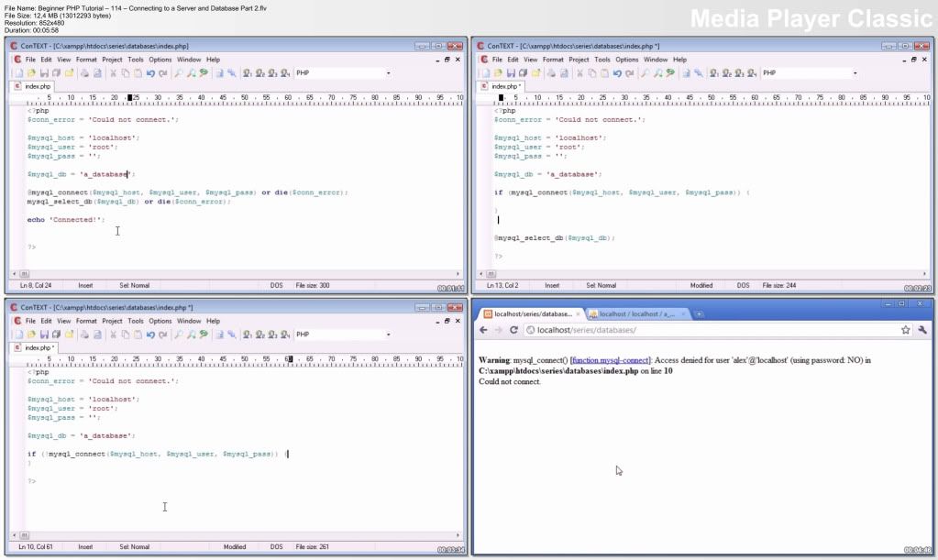Expand PHP highlighter dropdown in Ln 13 ConTEXT window

coord(855,73)
